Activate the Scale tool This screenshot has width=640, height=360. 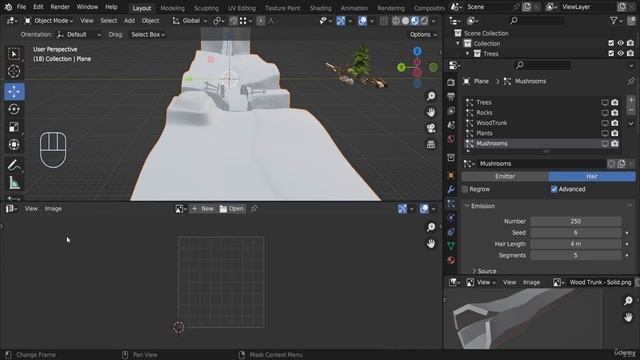[14, 127]
